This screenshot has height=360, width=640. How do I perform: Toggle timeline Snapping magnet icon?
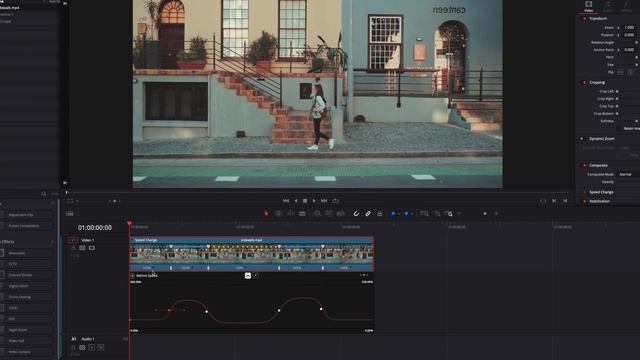(x=356, y=213)
